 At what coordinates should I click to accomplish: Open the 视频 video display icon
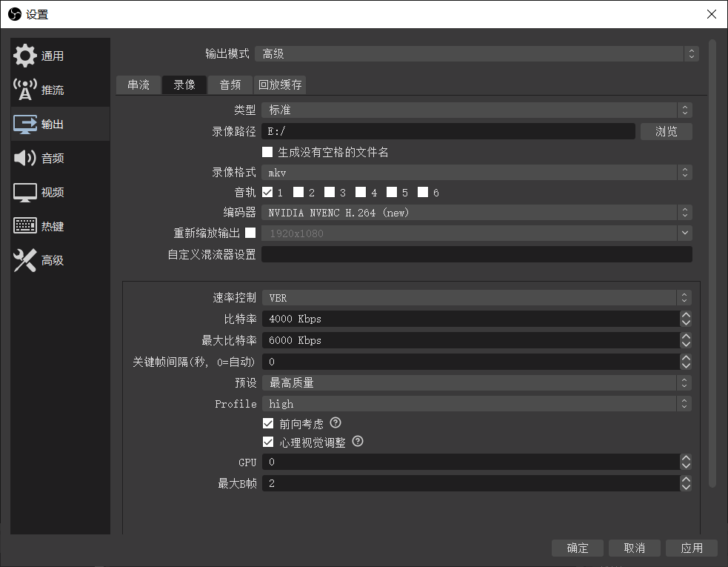point(24,193)
